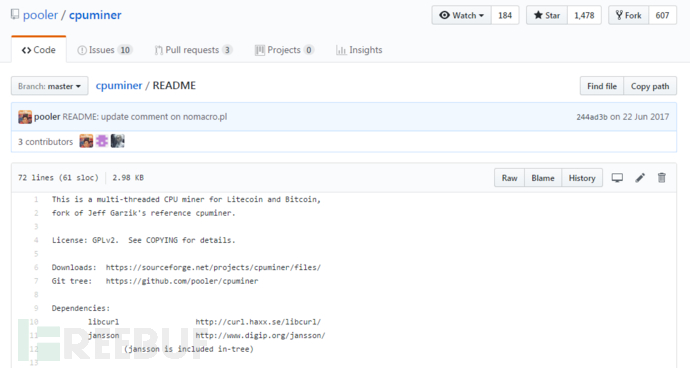Click the watchers count 184
Image resolution: width=690 pixels, height=368 pixels.
tap(505, 15)
